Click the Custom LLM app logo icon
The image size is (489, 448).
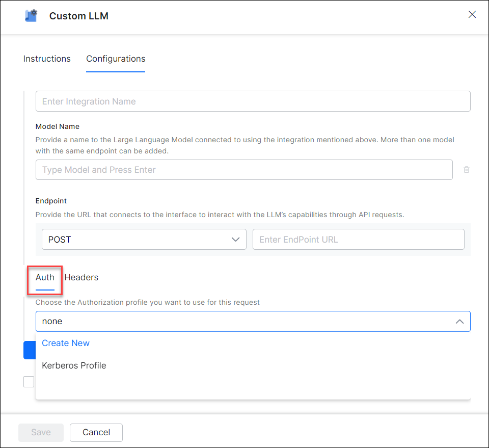pos(31,15)
